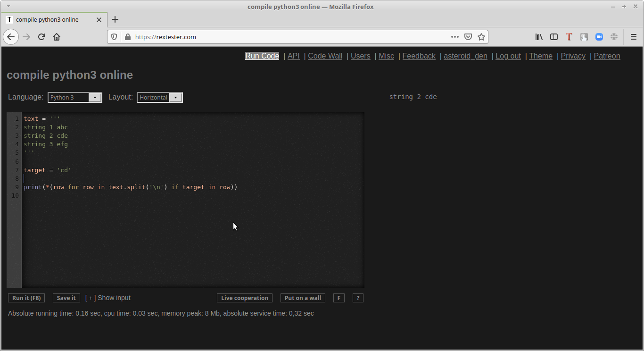Open the Library icon in toolbar
Screen dimensions: 644x351
539,37
